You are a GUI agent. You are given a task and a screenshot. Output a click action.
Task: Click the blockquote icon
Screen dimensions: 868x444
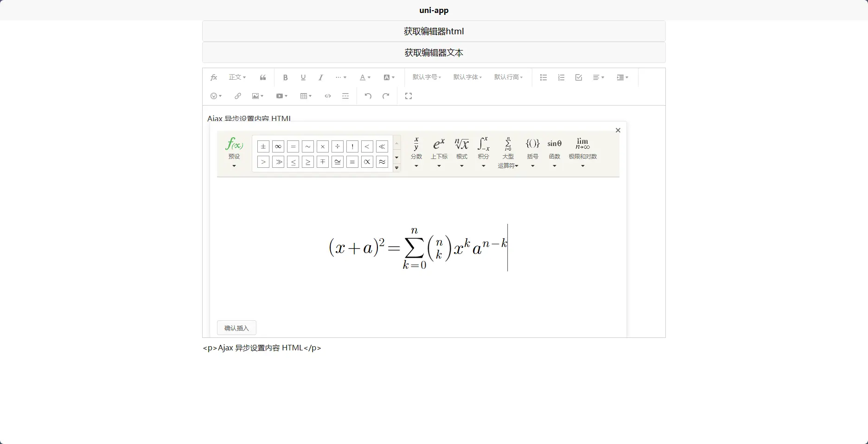(x=263, y=77)
